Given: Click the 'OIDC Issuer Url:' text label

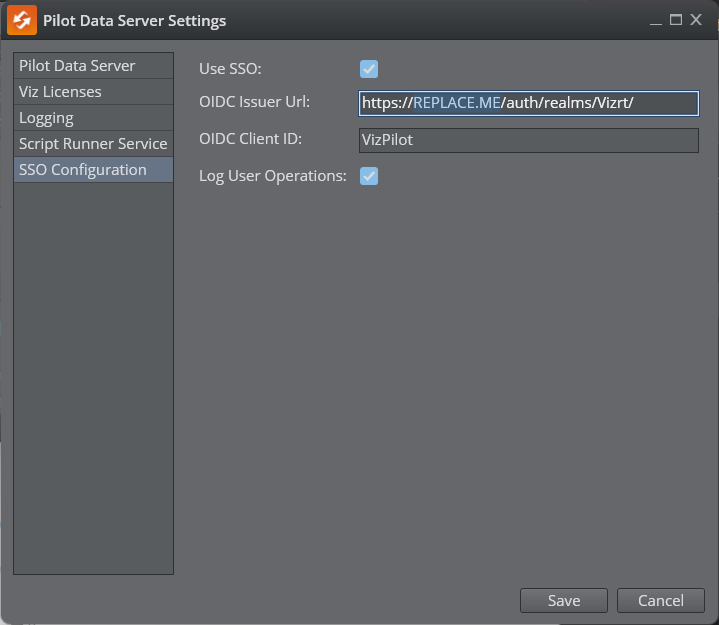Looking at the screenshot, I should (x=255, y=103).
